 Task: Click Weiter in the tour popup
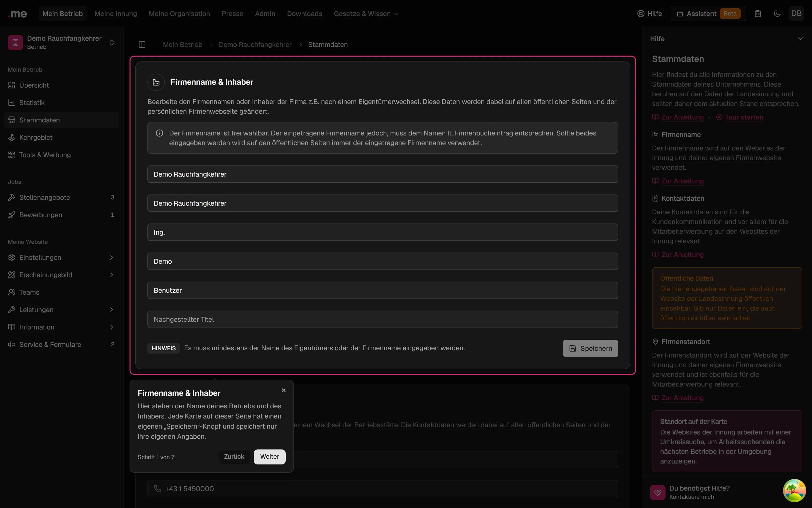[269, 457]
